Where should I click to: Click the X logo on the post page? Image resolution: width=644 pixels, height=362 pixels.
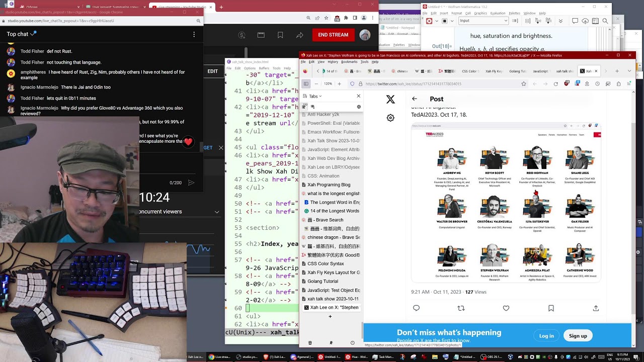click(x=390, y=100)
